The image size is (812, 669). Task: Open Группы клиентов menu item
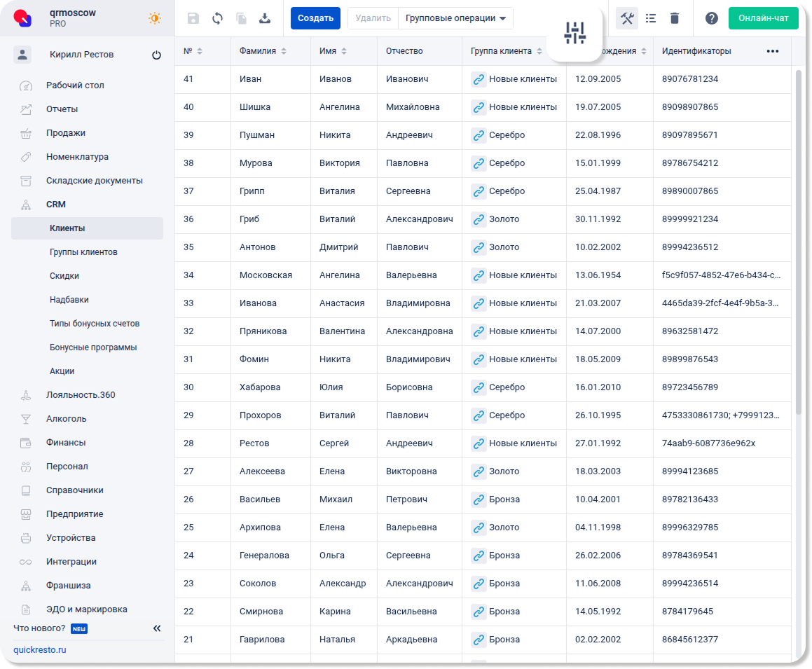click(83, 252)
